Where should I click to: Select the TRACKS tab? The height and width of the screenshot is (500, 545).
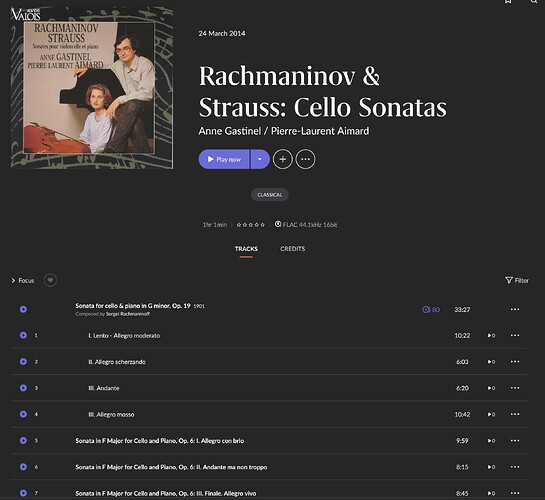pos(246,249)
